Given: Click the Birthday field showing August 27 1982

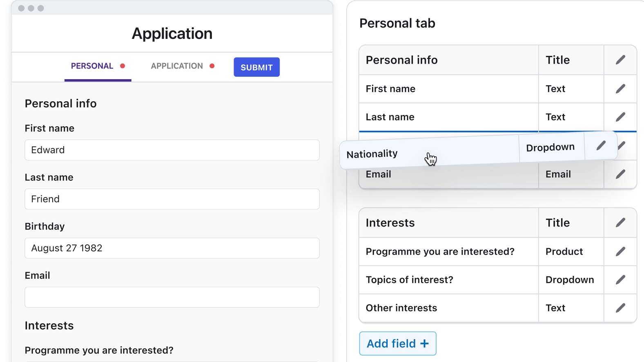Looking at the screenshot, I should [172, 248].
